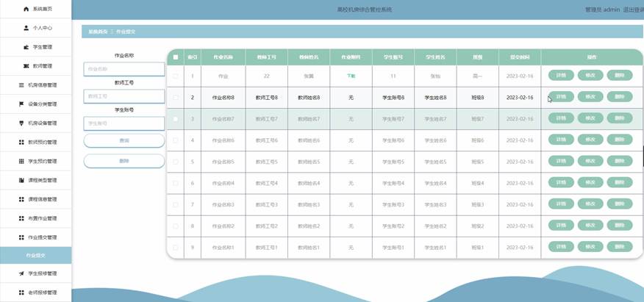The image size is (644, 302).
Task: Click 修改 for row 作业名称8
Action: point(590,97)
